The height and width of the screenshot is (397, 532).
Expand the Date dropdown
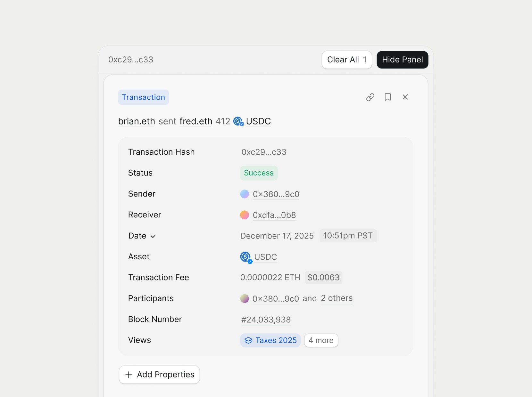153,236
